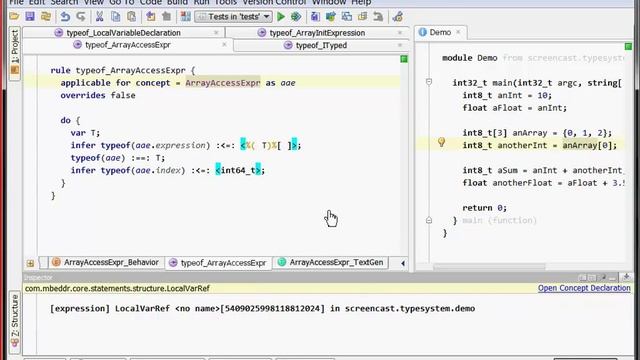The width and height of the screenshot is (640, 360).
Task: Open the Build menu
Action: coord(178,2)
